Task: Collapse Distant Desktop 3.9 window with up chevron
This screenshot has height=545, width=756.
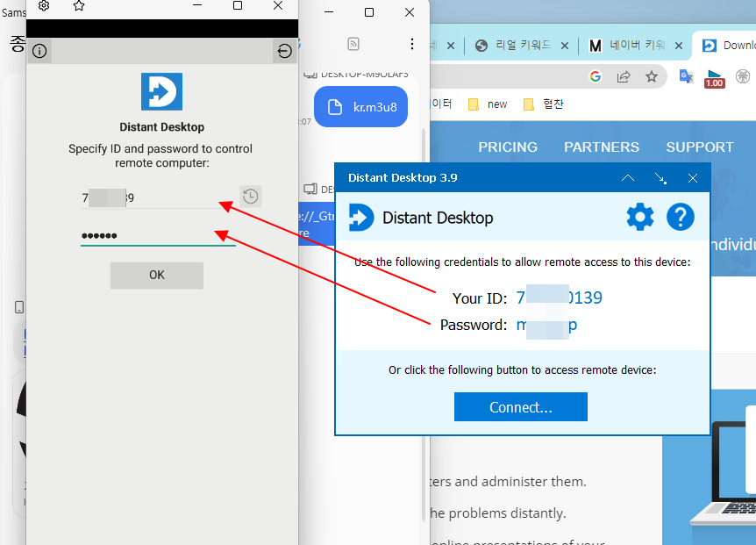Action: point(628,178)
